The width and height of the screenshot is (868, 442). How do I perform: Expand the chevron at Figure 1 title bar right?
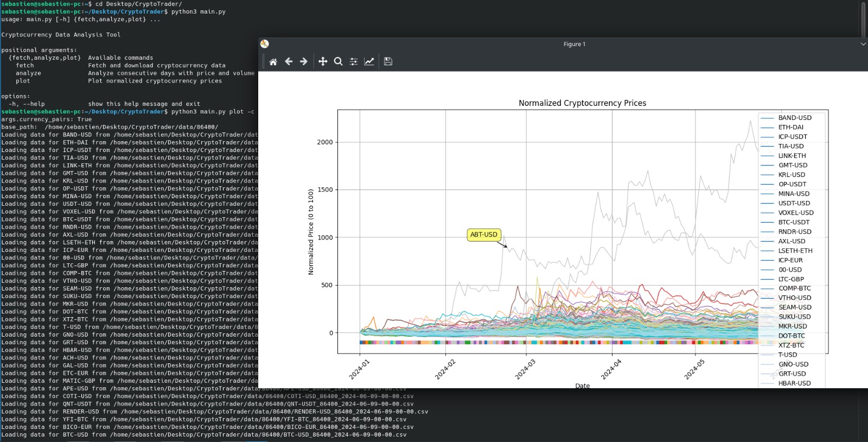point(863,44)
